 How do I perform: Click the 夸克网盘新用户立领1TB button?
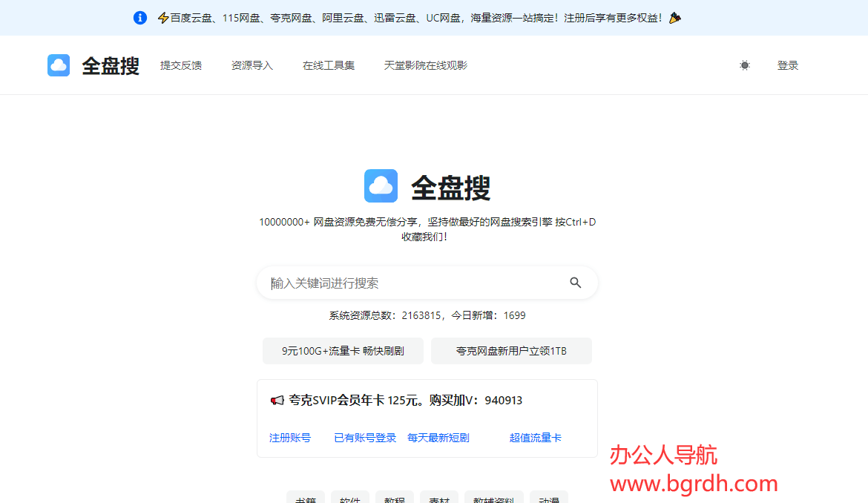click(x=512, y=351)
